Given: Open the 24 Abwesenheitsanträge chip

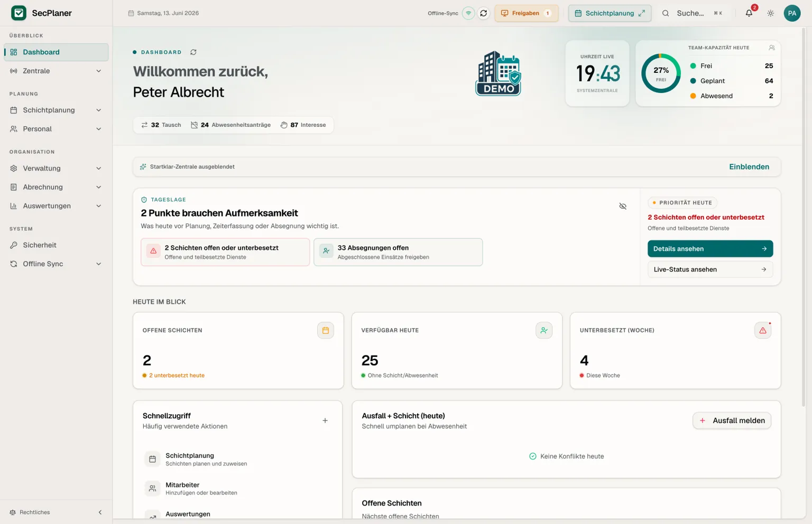Looking at the screenshot, I should [x=230, y=125].
